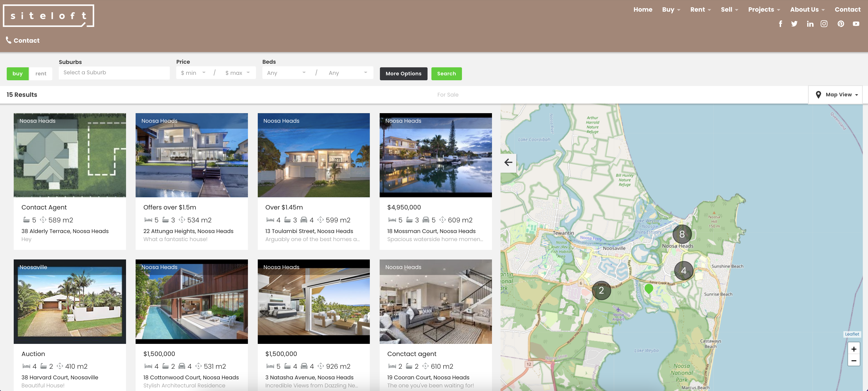Select the buy toggle
868x391 pixels.
tap(18, 74)
